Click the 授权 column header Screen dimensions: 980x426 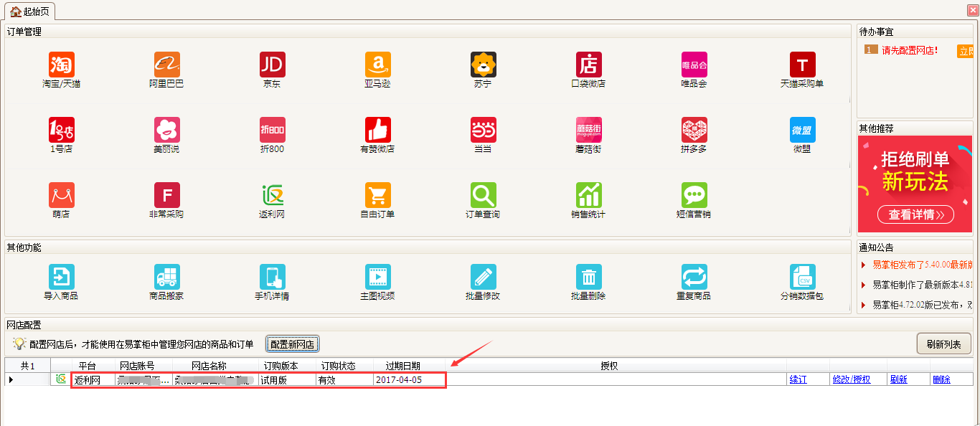609,366
